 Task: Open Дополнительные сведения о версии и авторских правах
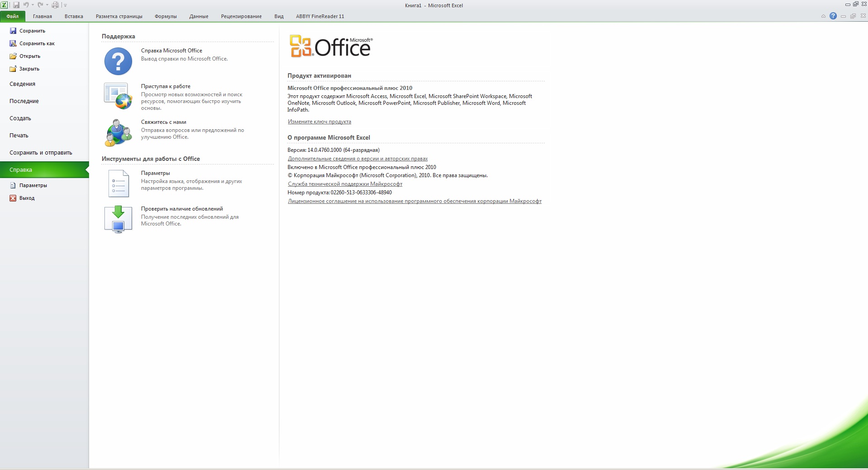coord(358,159)
